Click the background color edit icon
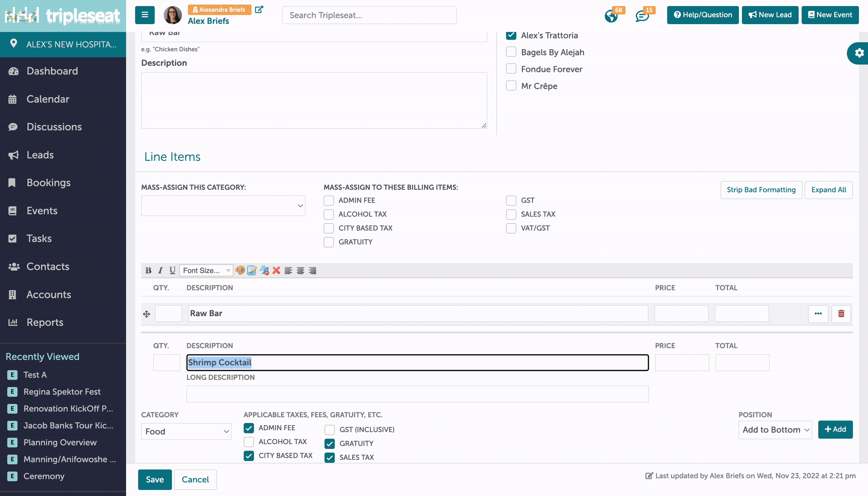The image size is (868, 496). coord(252,270)
